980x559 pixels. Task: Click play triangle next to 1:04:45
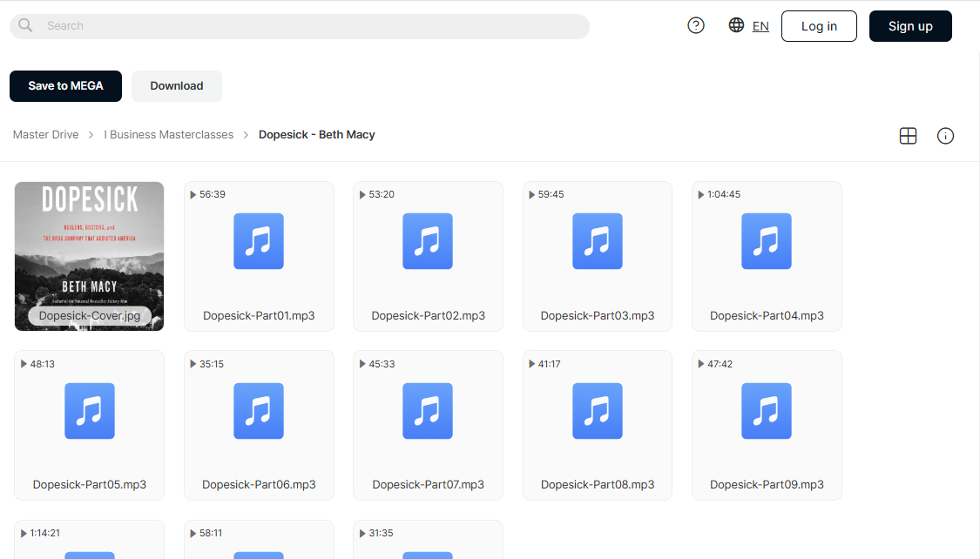pyautogui.click(x=701, y=195)
